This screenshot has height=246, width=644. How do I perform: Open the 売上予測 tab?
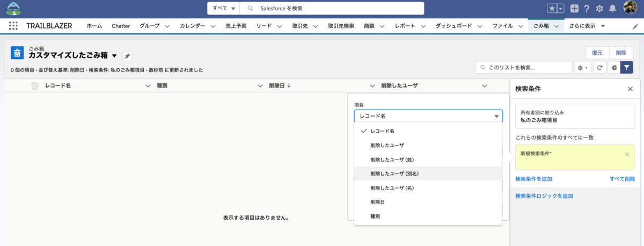[x=236, y=26]
